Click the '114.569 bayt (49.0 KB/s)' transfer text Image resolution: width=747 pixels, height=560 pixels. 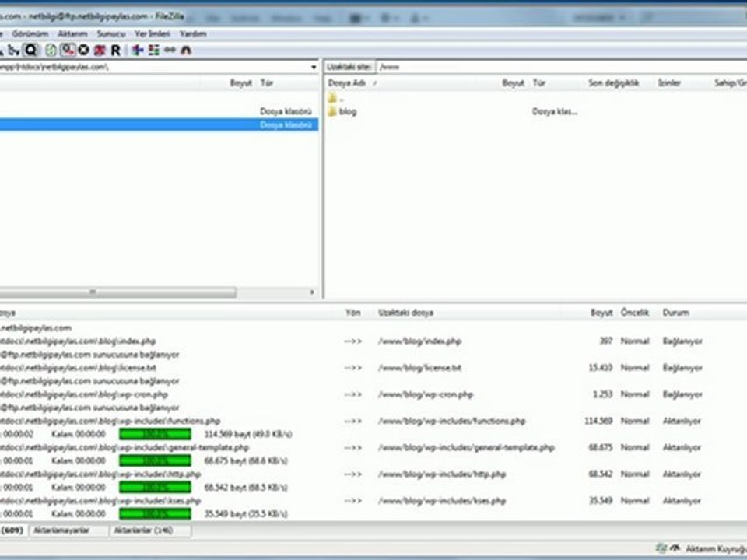pyautogui.click(x=248, y=434)
